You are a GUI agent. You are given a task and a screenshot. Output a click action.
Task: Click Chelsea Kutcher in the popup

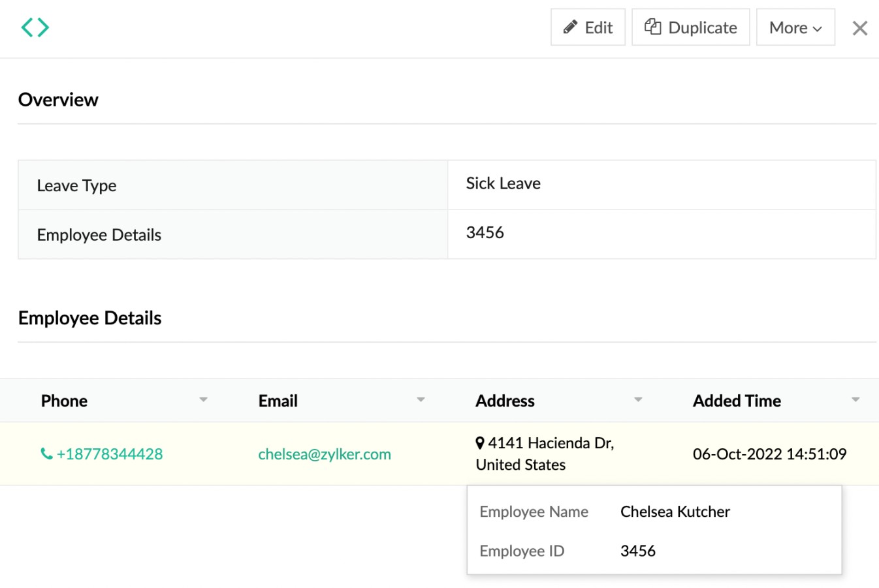click(x=675, y=512)
